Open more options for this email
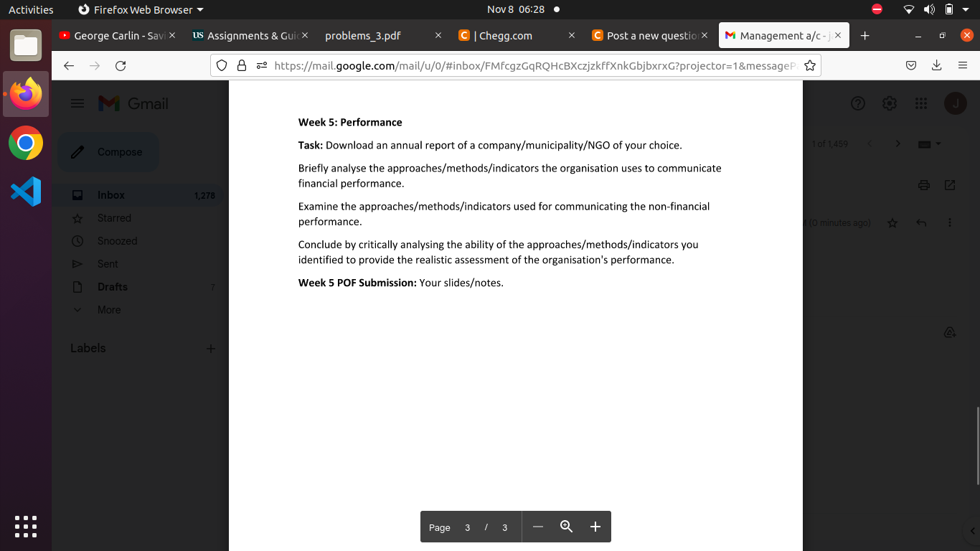The image size is (980, 551). 949,223
